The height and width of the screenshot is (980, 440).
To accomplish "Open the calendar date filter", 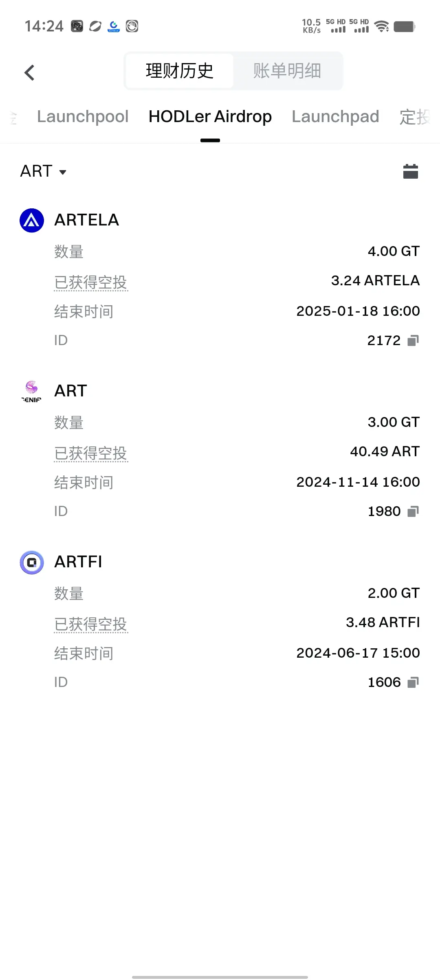I will point(410,171).
